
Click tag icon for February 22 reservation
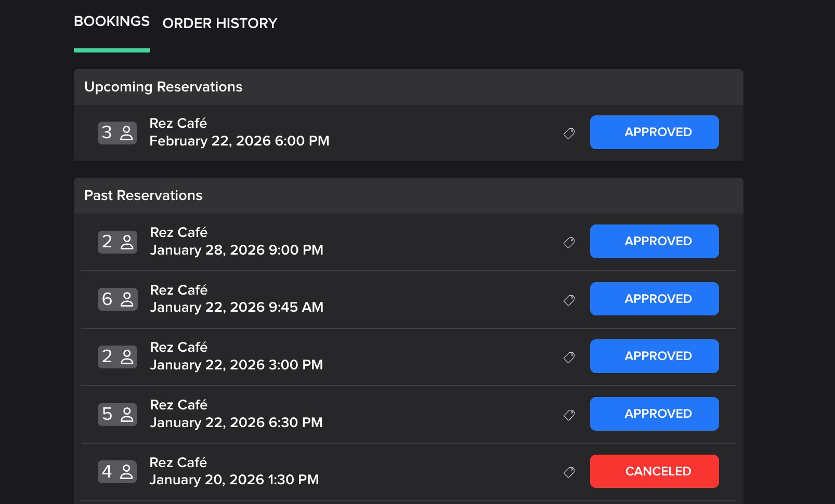(x=569, y=134)
